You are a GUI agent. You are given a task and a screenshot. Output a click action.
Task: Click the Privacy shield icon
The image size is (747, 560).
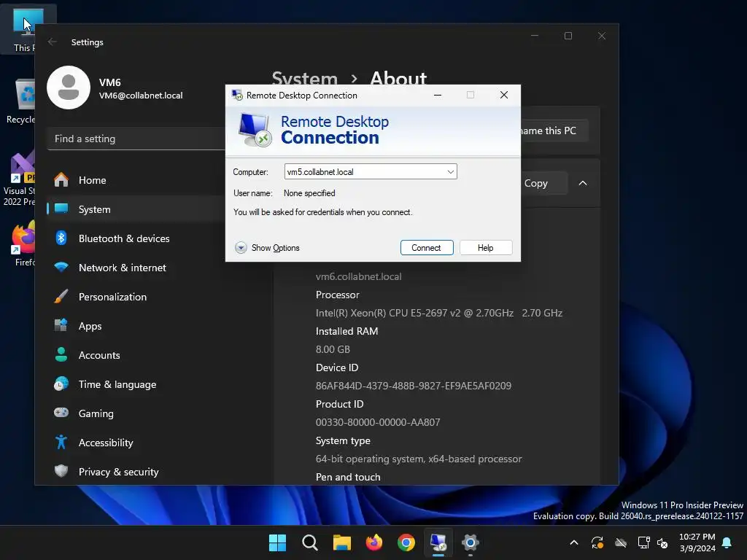point(61,471)
